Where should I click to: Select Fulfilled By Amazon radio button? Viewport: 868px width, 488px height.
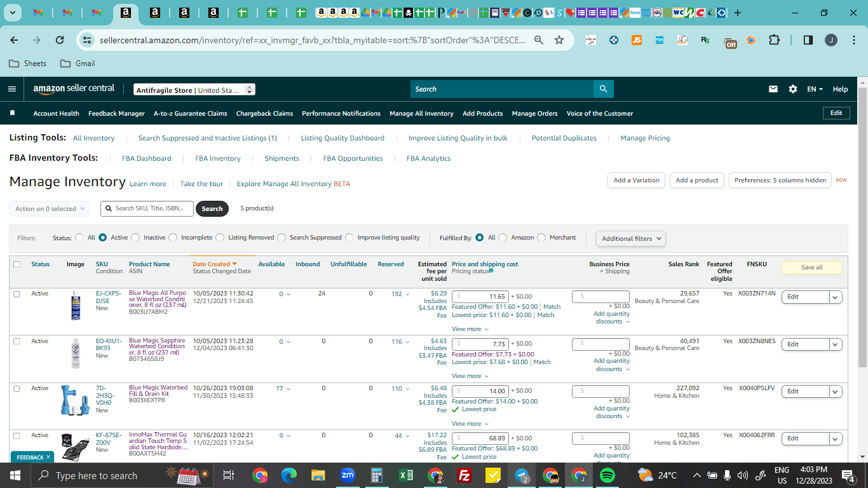pos(503,238)
